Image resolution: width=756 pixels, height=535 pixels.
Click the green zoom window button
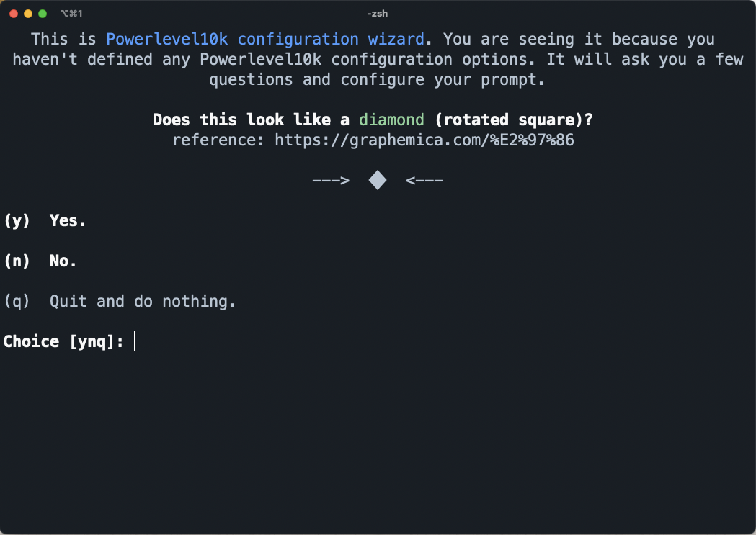tap(43, 14)
